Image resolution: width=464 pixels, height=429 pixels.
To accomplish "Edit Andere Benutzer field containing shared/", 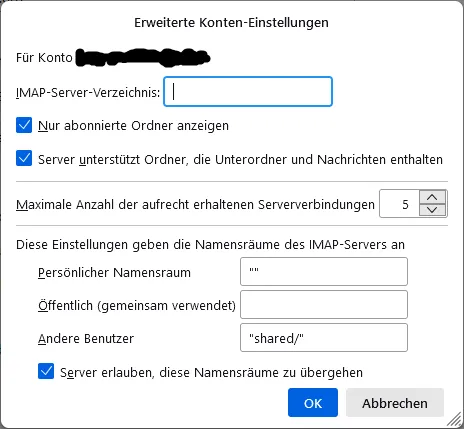I will (x=324, y=337).
